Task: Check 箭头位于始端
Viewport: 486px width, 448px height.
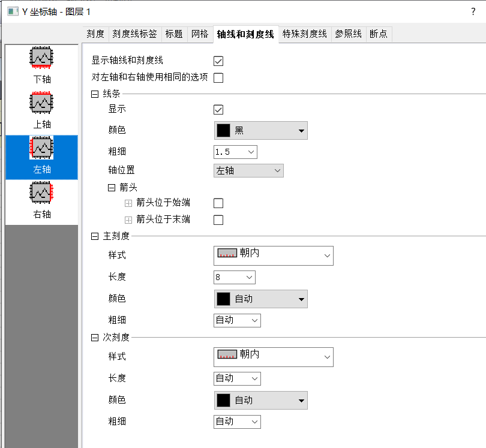Action: click(219, 203)
